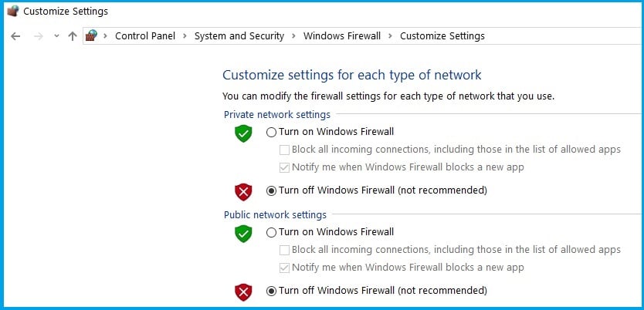644x310 pixels.
Task: Expand chevron after Control Panel breadcrumb
Action: pyautogui.click(x=185, y=36)
